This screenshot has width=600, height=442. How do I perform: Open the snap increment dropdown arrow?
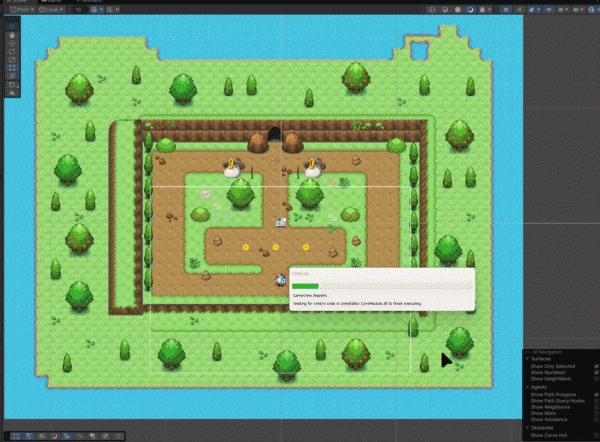click(117, 10)
